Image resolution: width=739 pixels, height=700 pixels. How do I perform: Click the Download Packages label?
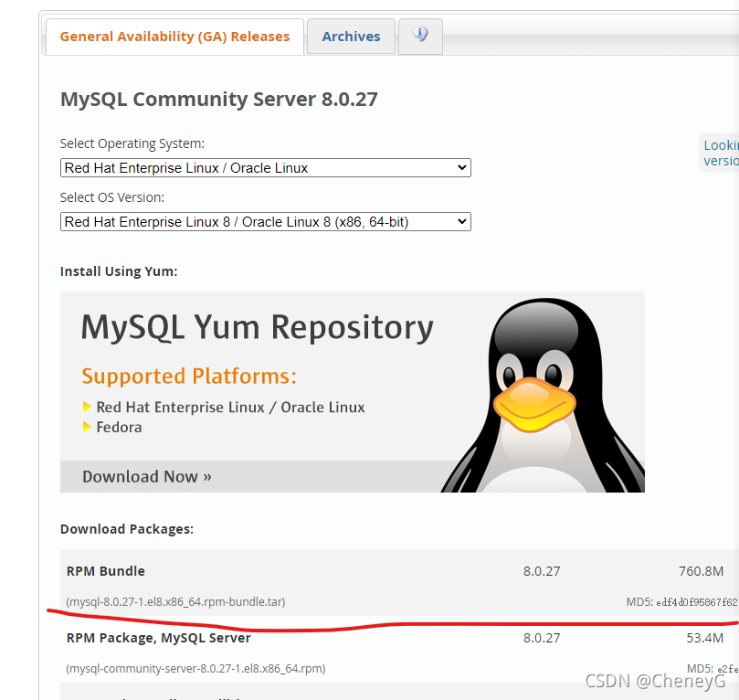(127, 529)
